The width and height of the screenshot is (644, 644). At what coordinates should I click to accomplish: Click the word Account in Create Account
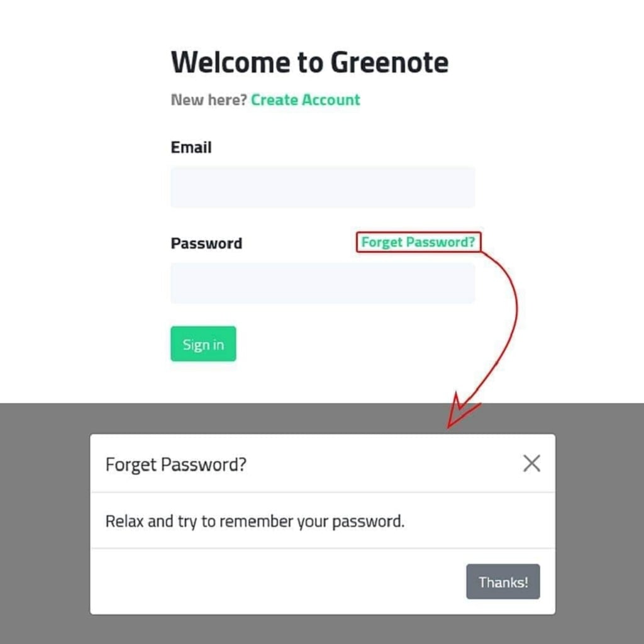point(331,100)
